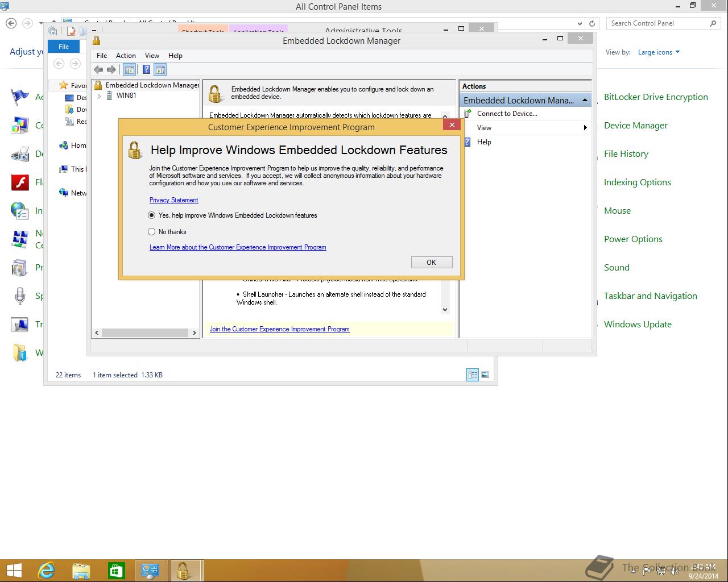
Task: Click Help in the Actions pane
Action: tap(484, 142)
